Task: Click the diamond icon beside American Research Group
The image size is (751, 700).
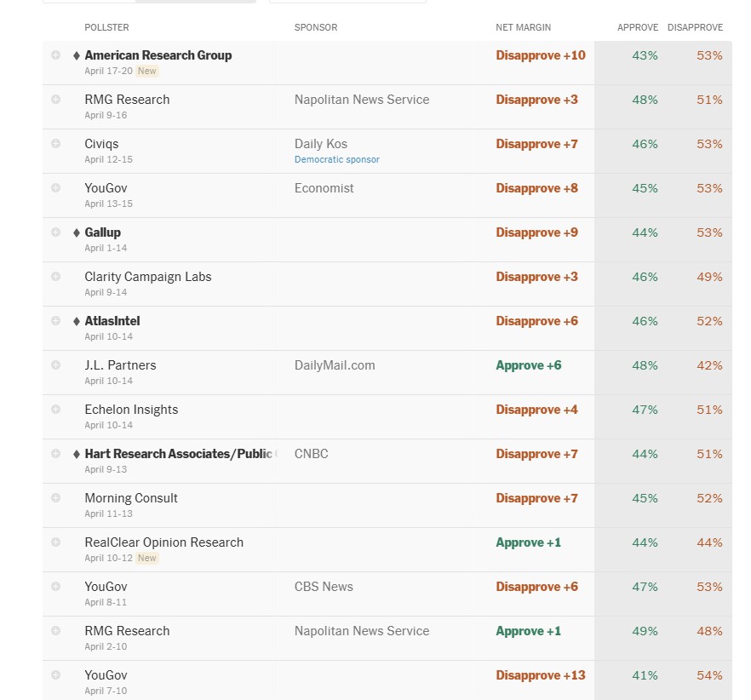Action: (x=77, y=55)
